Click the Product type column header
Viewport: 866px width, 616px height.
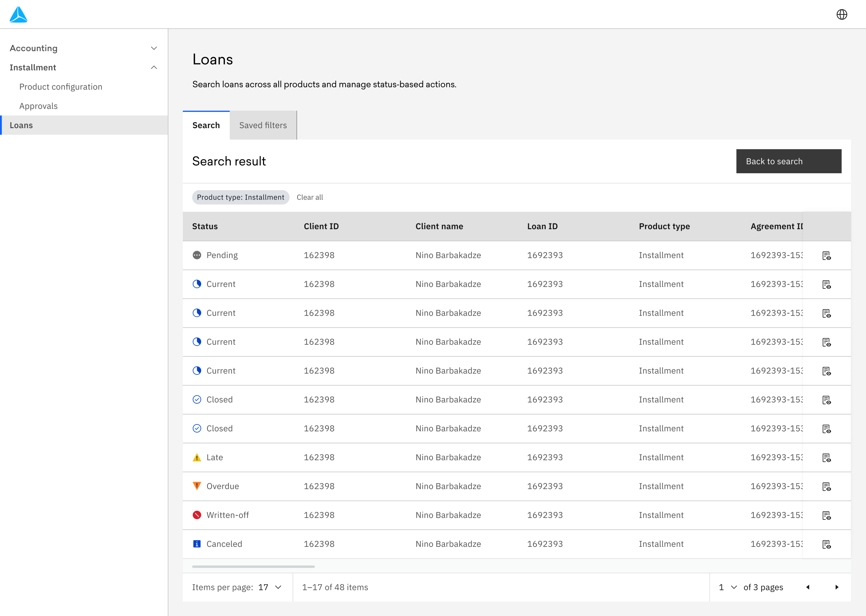664,226
